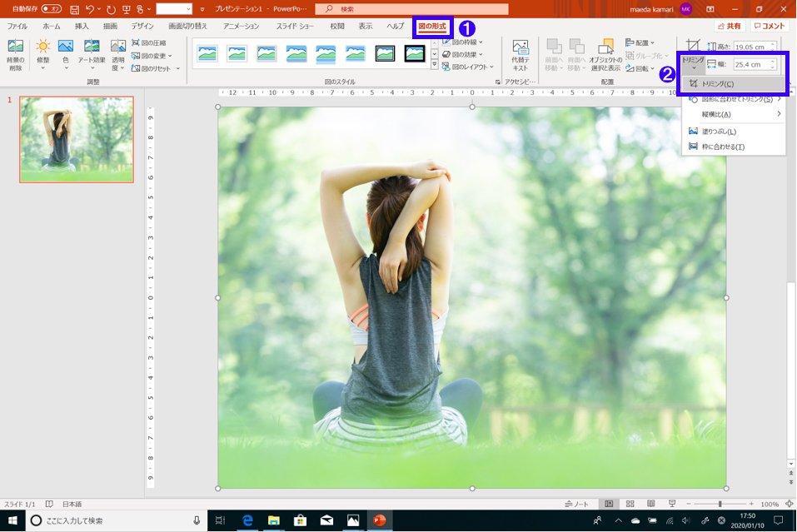Image resolution: width=797 pixels, height=532 pixels.
Task: Start slideshow from quick access toolbar icon
Action: [126, 9]
